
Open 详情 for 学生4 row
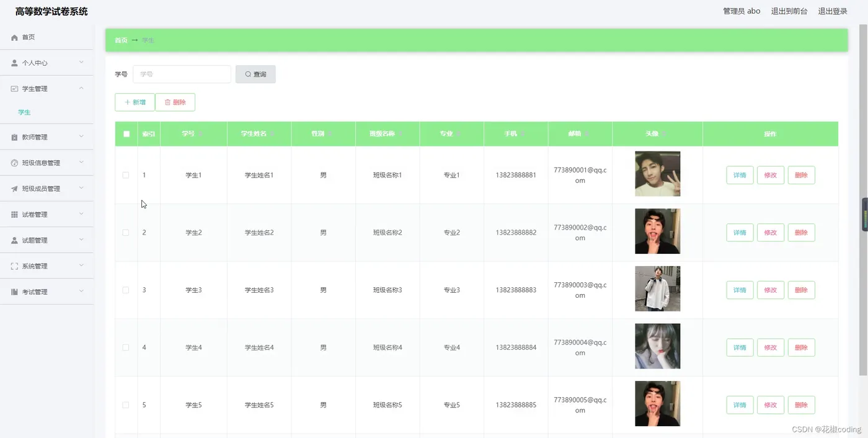[740, 347]
